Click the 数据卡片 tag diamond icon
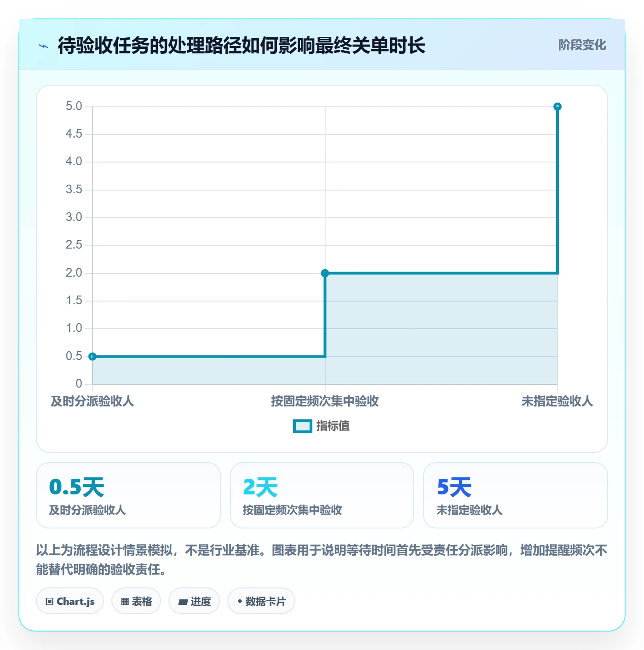 click(x=240, y=601)
